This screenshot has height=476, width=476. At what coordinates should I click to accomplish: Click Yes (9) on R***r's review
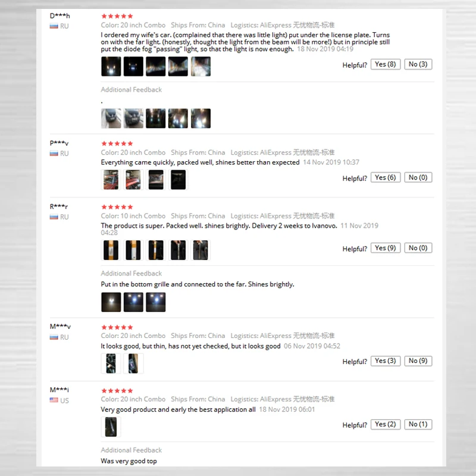coord(385,248)
